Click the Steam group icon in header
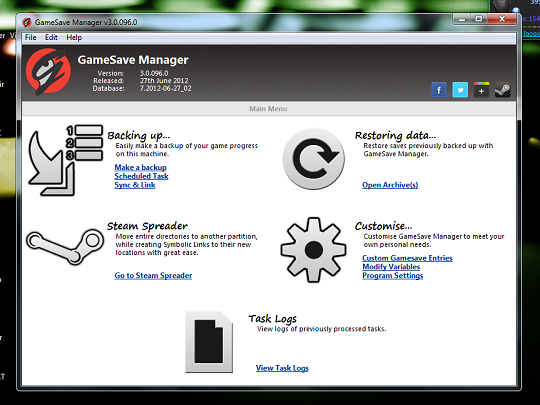The image size is (540, 405). coord(502,90)
